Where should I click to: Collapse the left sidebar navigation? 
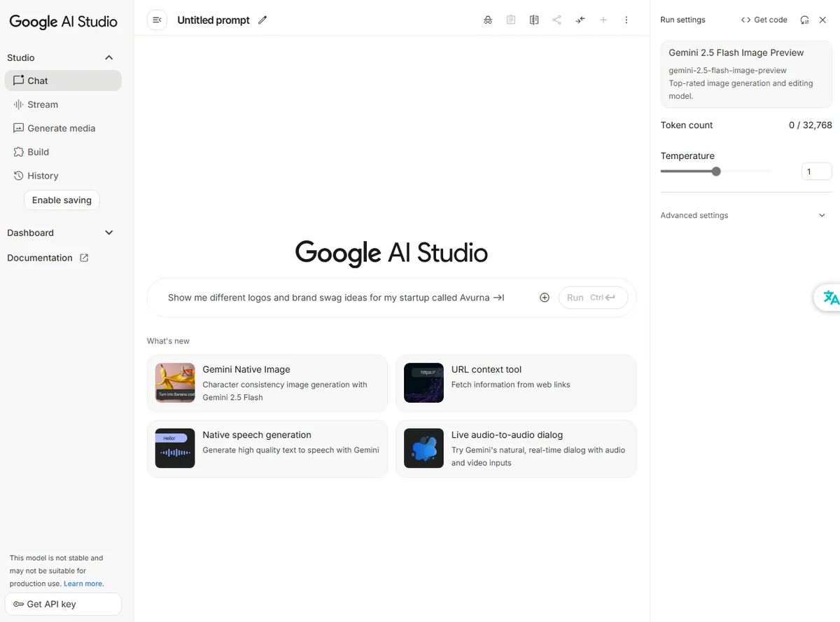point(157,20)
